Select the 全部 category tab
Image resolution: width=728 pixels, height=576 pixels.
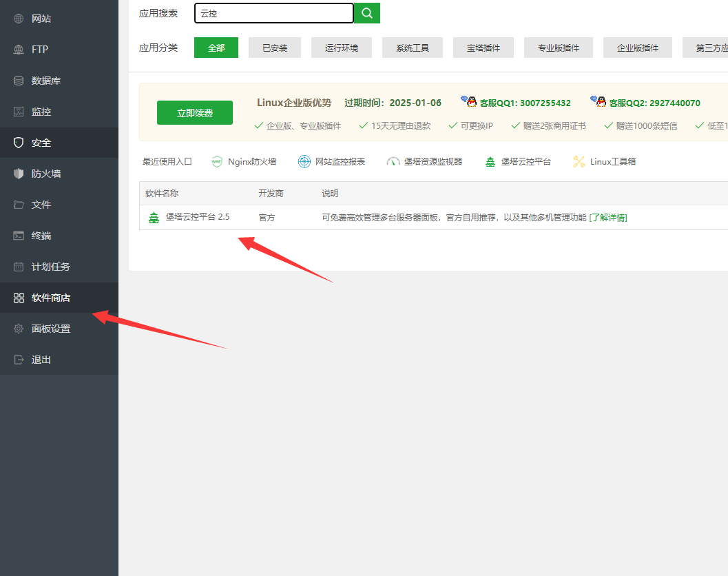216,48
